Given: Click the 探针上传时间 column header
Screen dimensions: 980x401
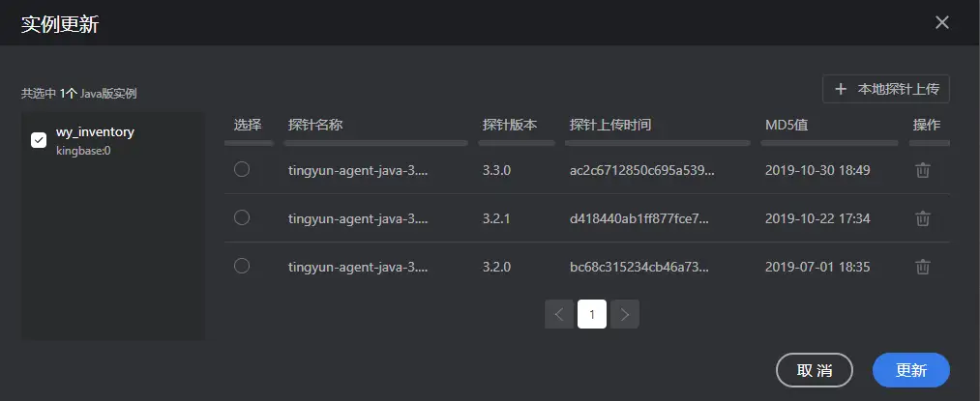Looking at the screenshot, I should coord(610,125).
